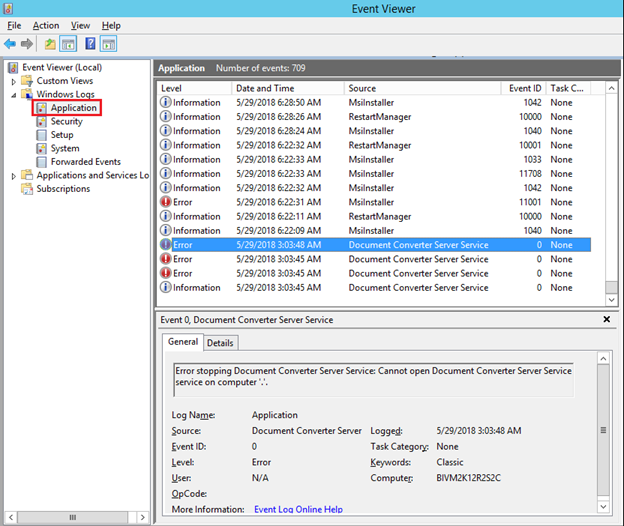Click the Custom Views folder icon
Viewport: 624px width, 526px height.
pyautogui.click(x=27, y=81)
